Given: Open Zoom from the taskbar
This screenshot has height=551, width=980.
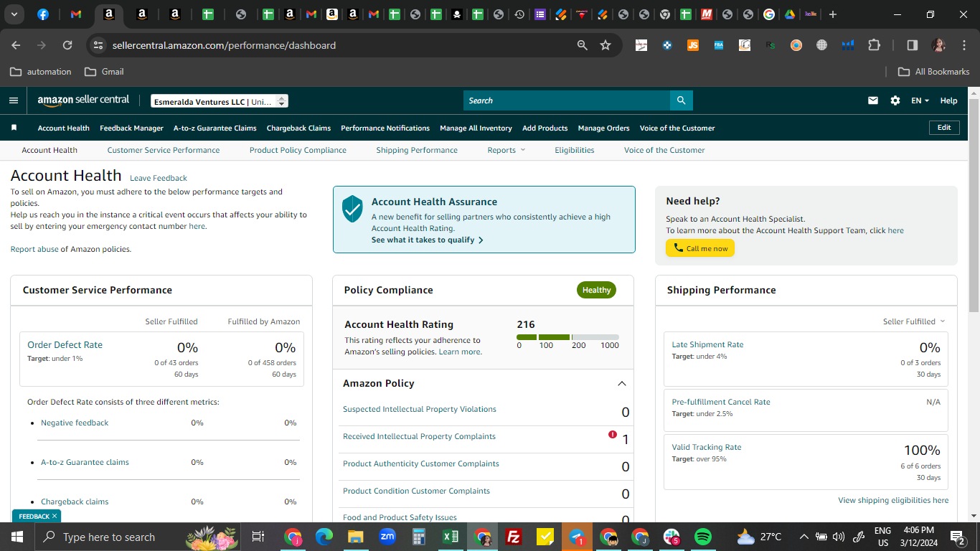Looking at the screenshot, I should (x=387, y=537).
